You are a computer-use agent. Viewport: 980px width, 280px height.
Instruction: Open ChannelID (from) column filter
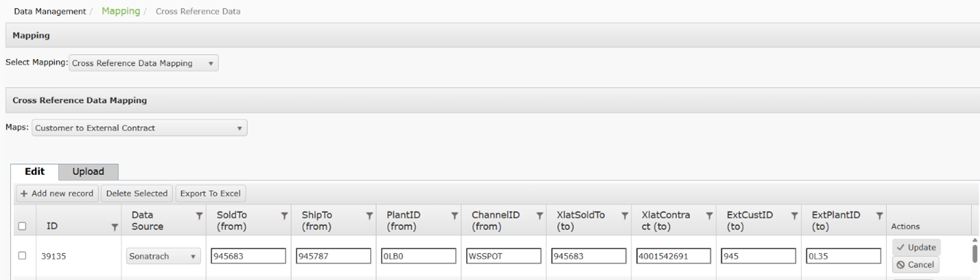[539, 215]
